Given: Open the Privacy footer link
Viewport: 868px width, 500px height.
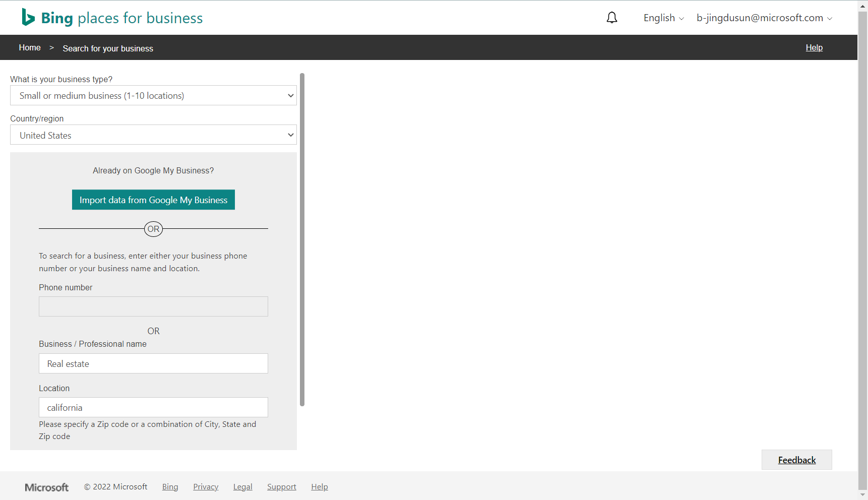Looking at the screenshot, I should [206, 487].
